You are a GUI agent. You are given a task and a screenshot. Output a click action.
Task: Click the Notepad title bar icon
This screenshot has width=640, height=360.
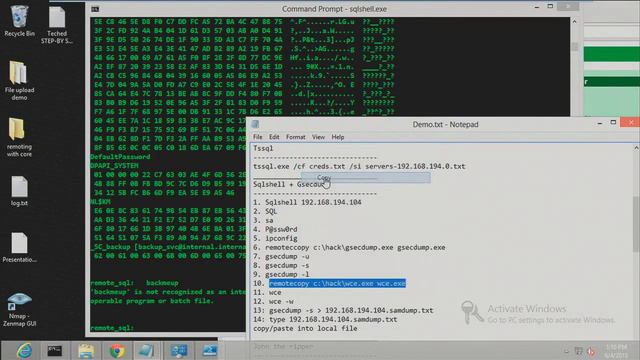[256, 124]
